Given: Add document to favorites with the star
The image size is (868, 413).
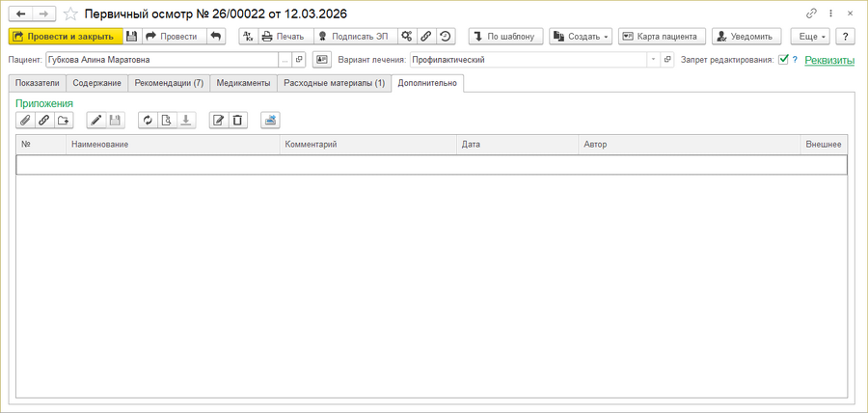Looking at the screenshot, I should pos(70,14).
